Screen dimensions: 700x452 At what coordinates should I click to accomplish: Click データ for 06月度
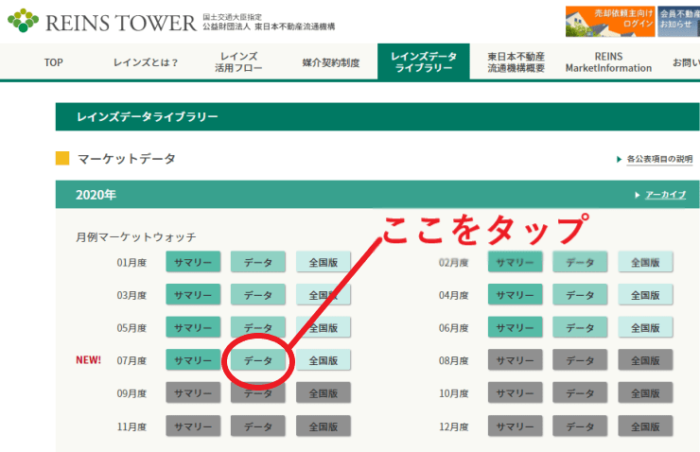pyautogui.click(x=580, y=327)
